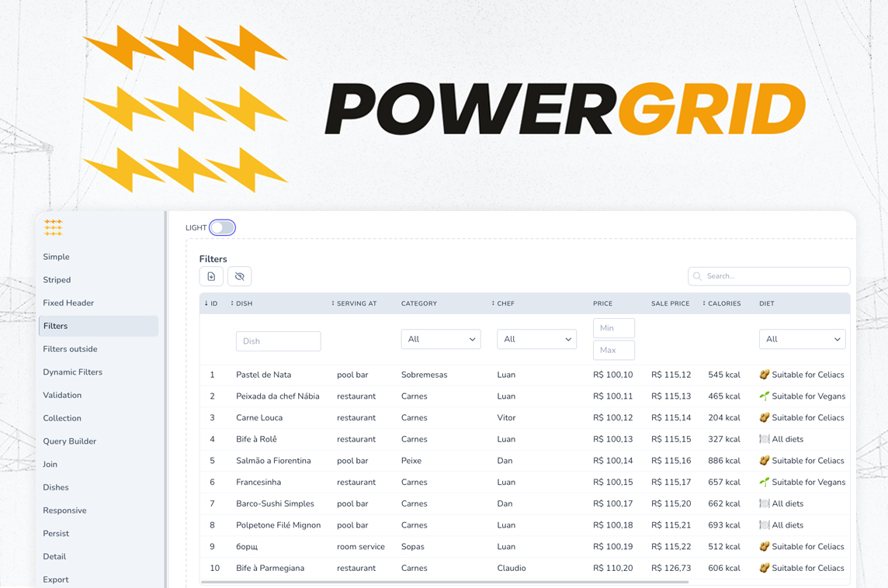Click the vegan sprout icon on Peixada row
This screenshot has width=888, height=588.
[x=765, y=396]
